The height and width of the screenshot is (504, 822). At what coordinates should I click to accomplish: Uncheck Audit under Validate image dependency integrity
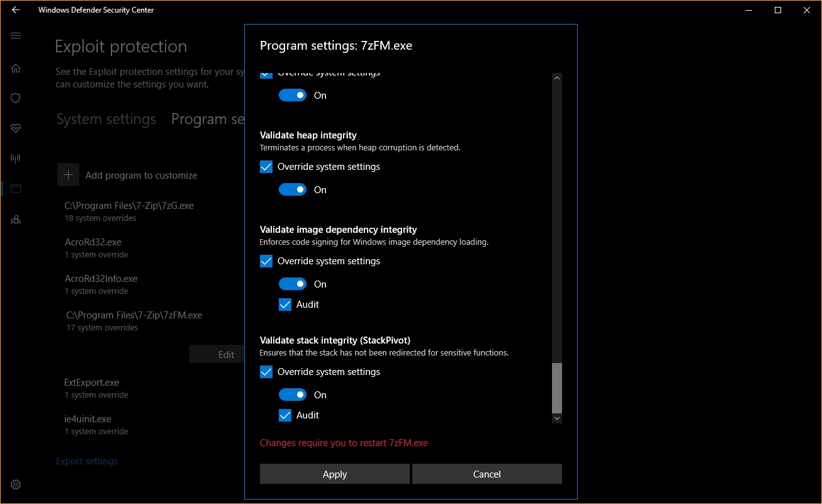[x=285, y=305]
